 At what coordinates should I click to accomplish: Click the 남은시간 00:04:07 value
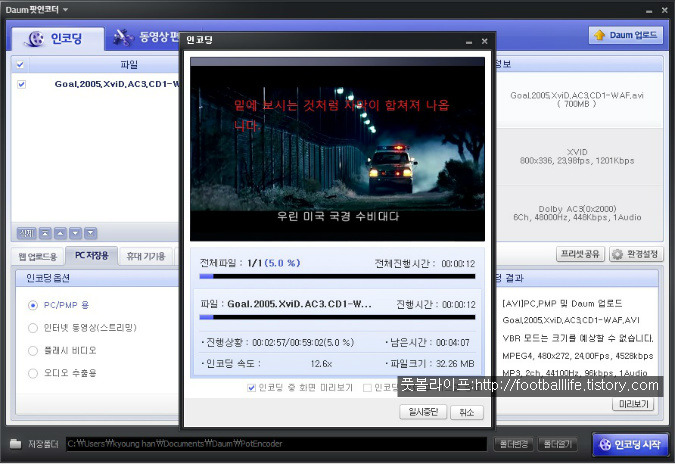point(452,343)
